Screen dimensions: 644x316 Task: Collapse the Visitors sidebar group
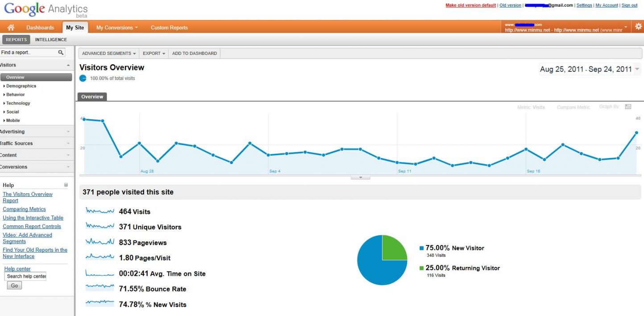pyautogui.click(x=37, y=65)
